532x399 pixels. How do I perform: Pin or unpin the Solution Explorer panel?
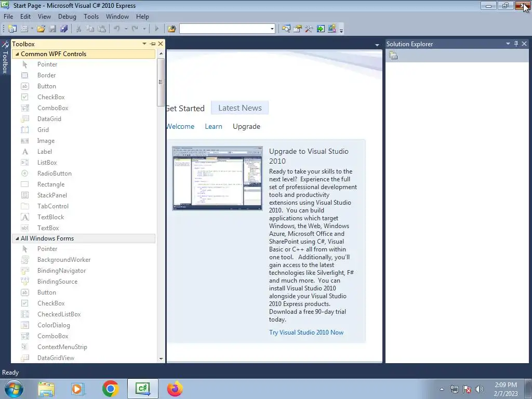click(516, 44)
